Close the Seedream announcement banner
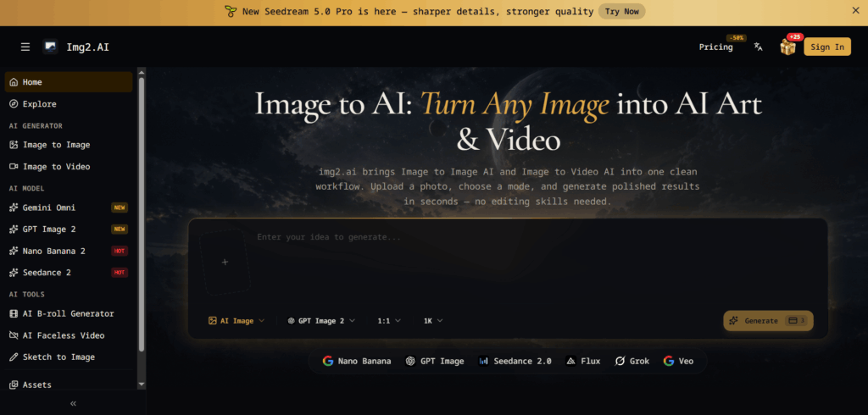 [x=855, y=10]
